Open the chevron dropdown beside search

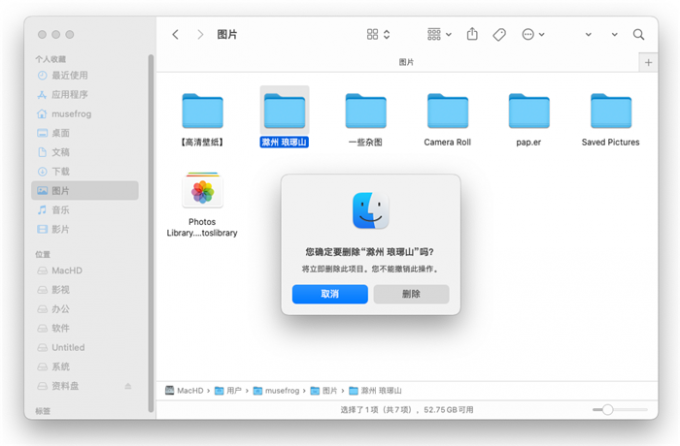(615, 34)
